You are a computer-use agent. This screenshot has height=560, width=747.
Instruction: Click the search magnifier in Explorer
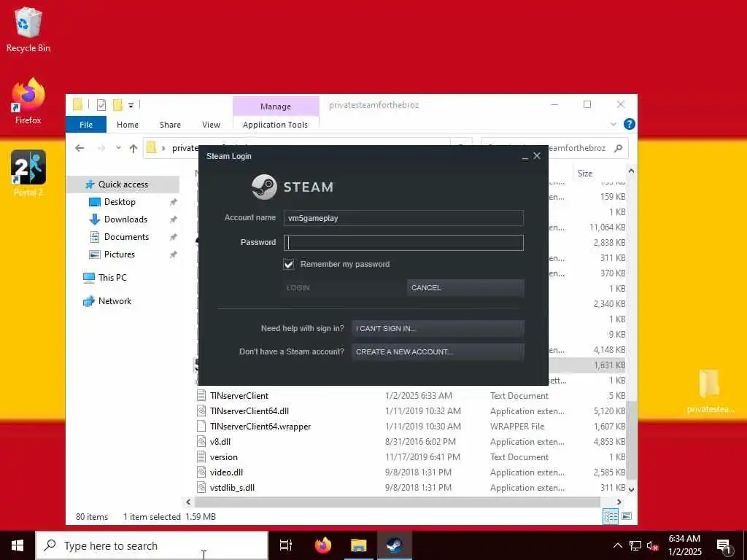[619, 148]
